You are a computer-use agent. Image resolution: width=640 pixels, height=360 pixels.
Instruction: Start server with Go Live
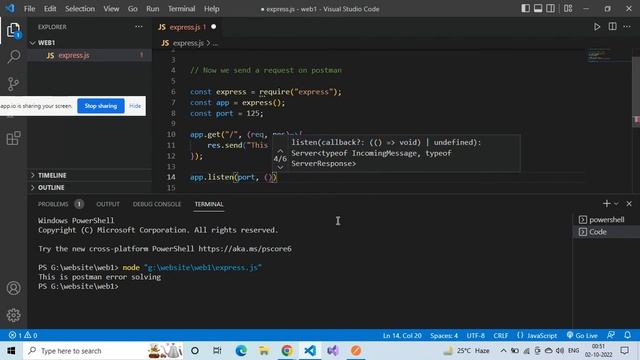pos(582,336)
